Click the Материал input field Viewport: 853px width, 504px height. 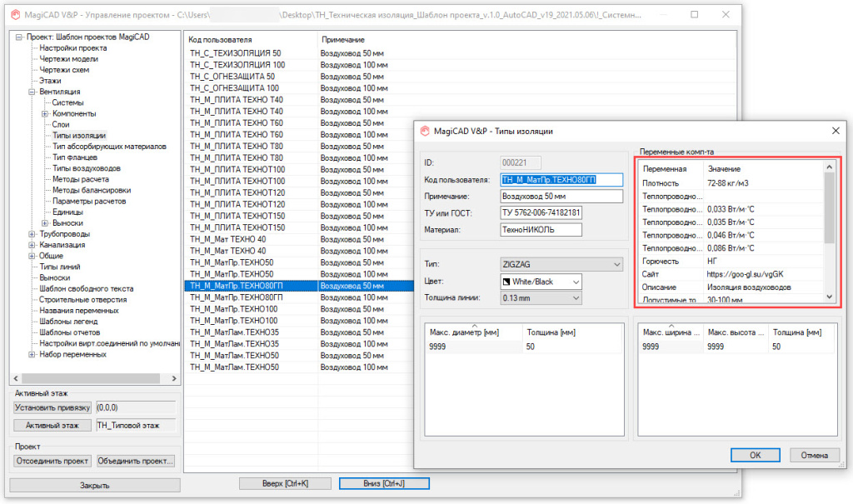(561, 229)
